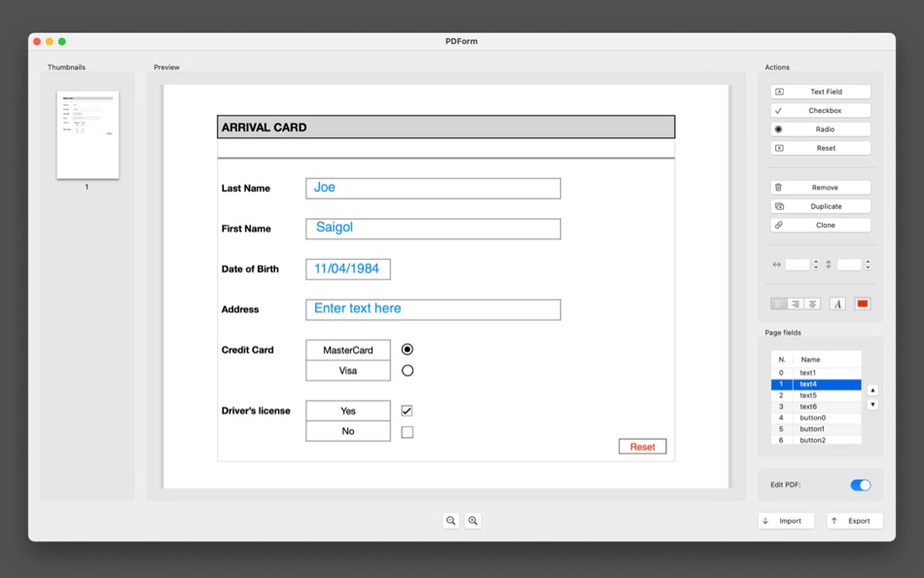This screenshot has width=924, height=578.
Task: Adjust the height stepper arrows
Action: [x=868, y=265]
